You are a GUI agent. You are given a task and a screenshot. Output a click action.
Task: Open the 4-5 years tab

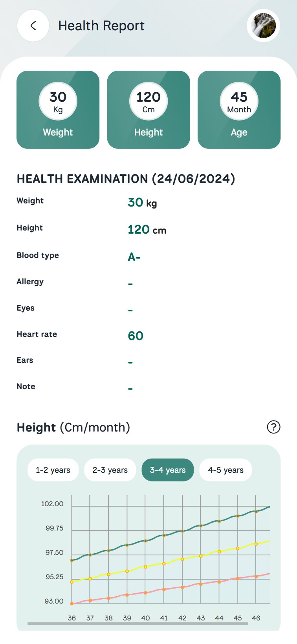pos(225,470)
